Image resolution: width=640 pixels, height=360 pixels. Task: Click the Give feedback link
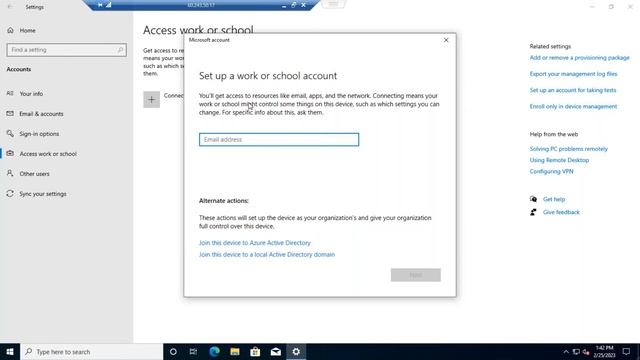pyautogui.click(x=561, y=212)
